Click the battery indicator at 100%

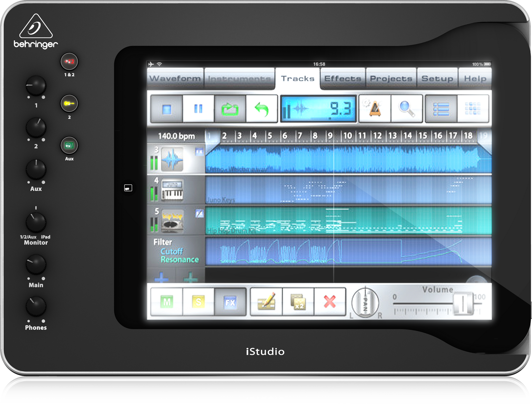[x=487, y=64]
